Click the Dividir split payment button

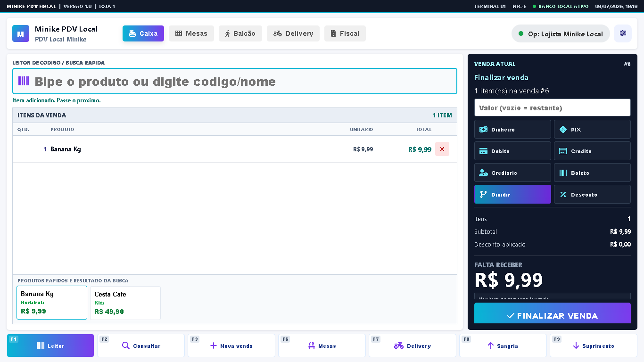[x=512, y=194]
